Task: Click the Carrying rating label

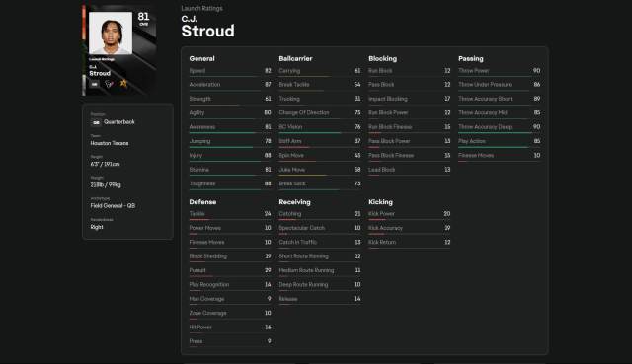Action: [x=289, y=71]
